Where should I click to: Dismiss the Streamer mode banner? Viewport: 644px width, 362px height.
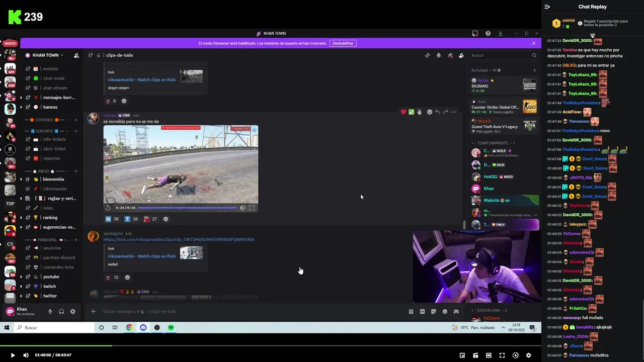[x=534, y=43]
